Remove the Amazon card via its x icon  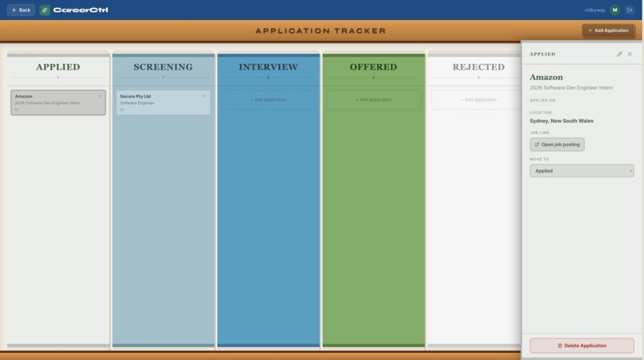99,96
